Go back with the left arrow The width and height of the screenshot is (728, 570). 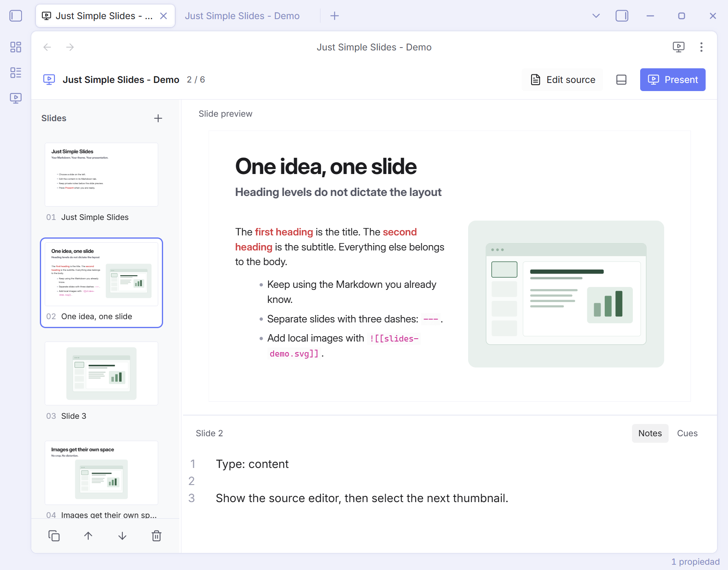(47, 47)
